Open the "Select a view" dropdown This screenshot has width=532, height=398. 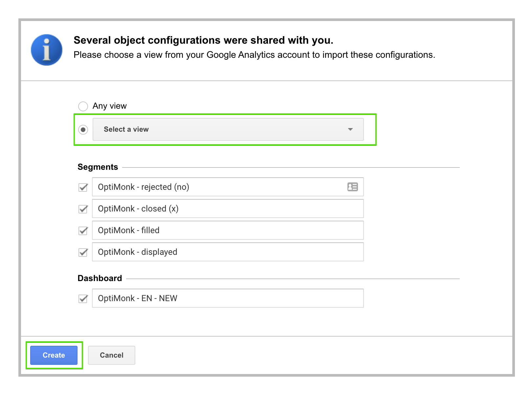pyautogui.click(x=228, y=129)
